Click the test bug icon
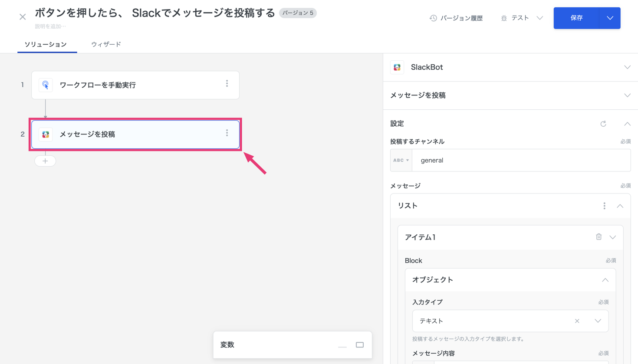Viewport: 638px width, 364px height. click(x=504, y=18)
